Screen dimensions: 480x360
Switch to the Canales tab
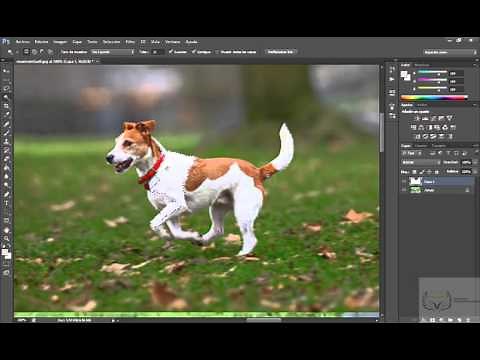click(421, 146)
